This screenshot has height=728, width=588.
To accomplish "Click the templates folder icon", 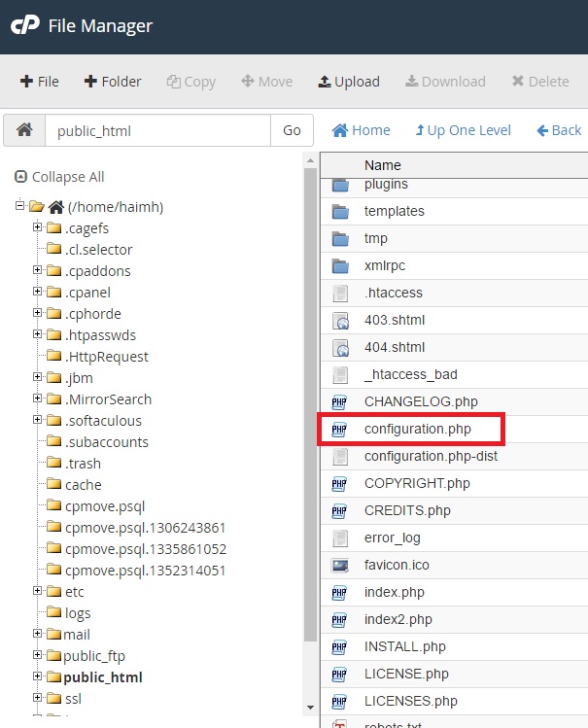I will (340, 212).
